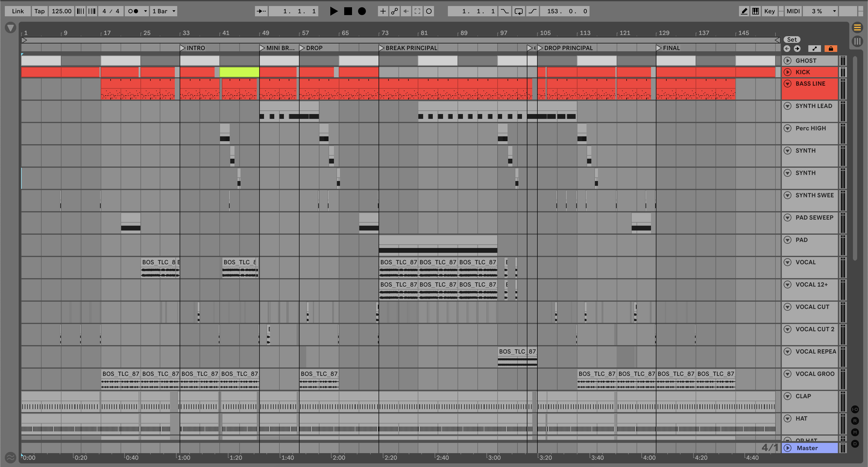Viewport: 868px width, 467px height.
Task: Fold the SYNTH LEAD track
Action: click(x=788, y=106)
